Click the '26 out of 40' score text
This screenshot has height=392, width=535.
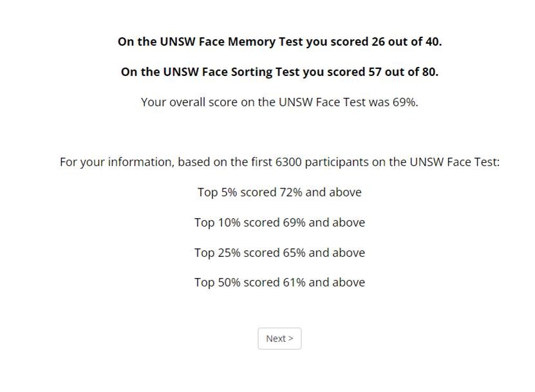(x=406, y=42)
